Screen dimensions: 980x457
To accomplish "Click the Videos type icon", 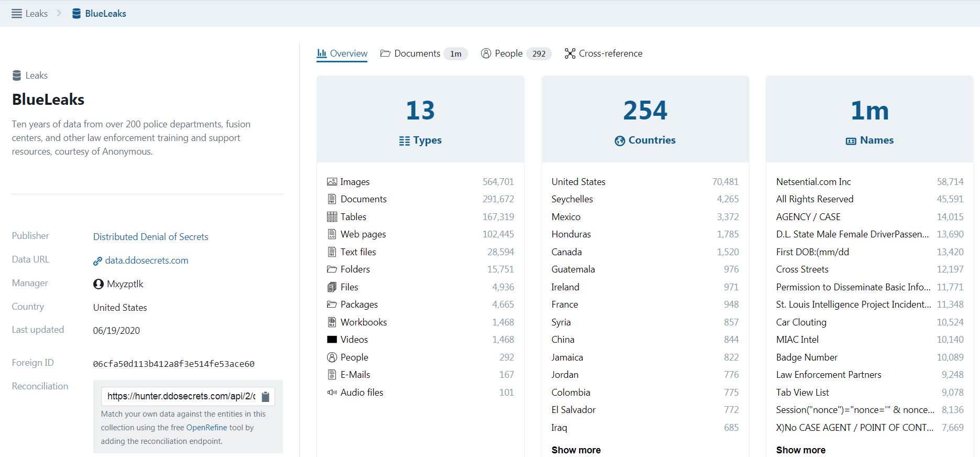I will pyautogui.click(x=332, y=340).
